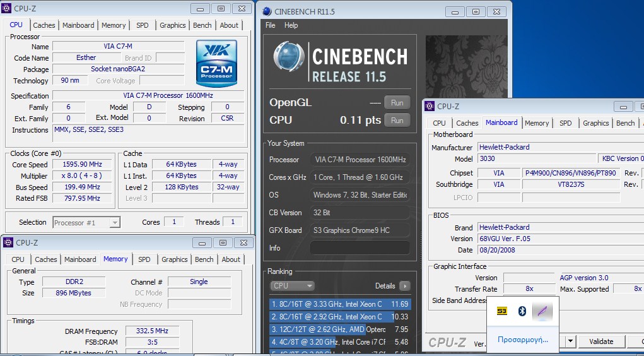644x356 pixels.
Task: Click the Channel # value Single
Action: click(x=199, y=282)
